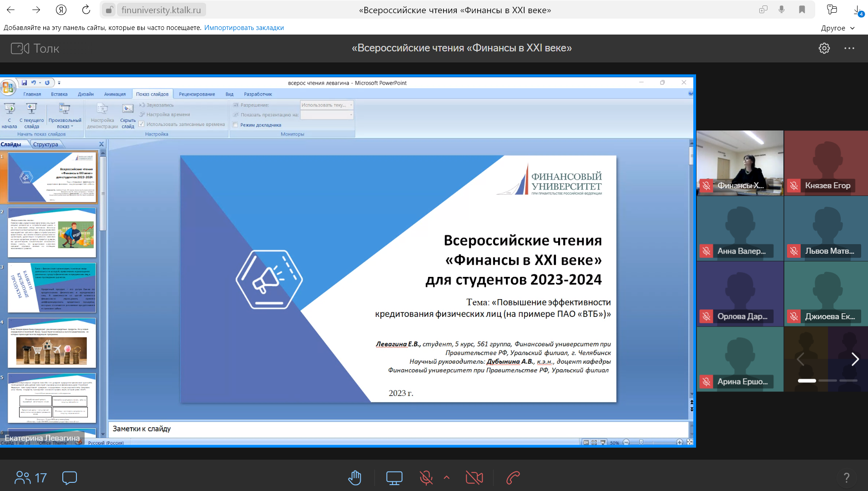Open the Yandex browser home button

61,10
